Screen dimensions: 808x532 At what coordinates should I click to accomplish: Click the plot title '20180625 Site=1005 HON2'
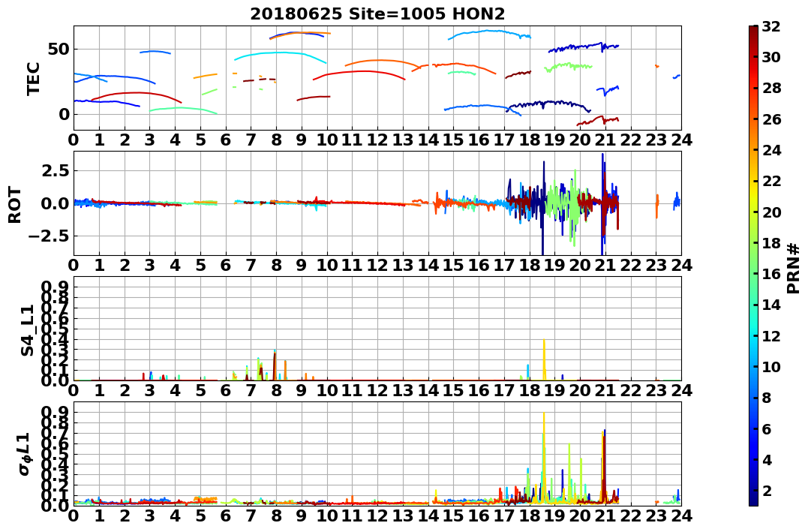click(377, 14)
